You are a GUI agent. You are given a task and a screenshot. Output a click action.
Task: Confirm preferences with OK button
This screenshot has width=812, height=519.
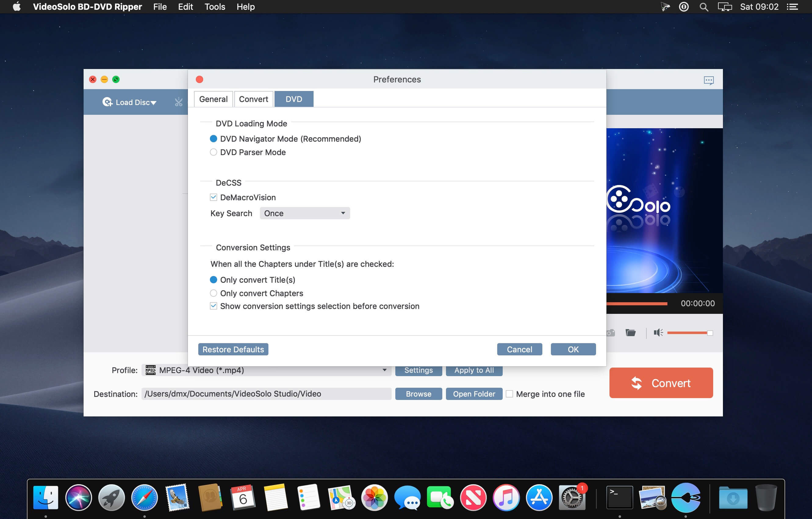[573, 349]
